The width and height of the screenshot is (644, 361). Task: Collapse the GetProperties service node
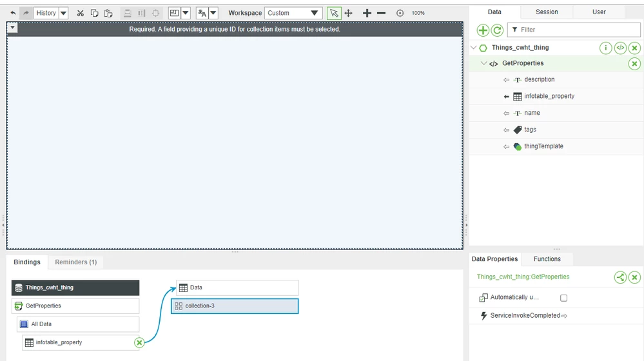484,63
